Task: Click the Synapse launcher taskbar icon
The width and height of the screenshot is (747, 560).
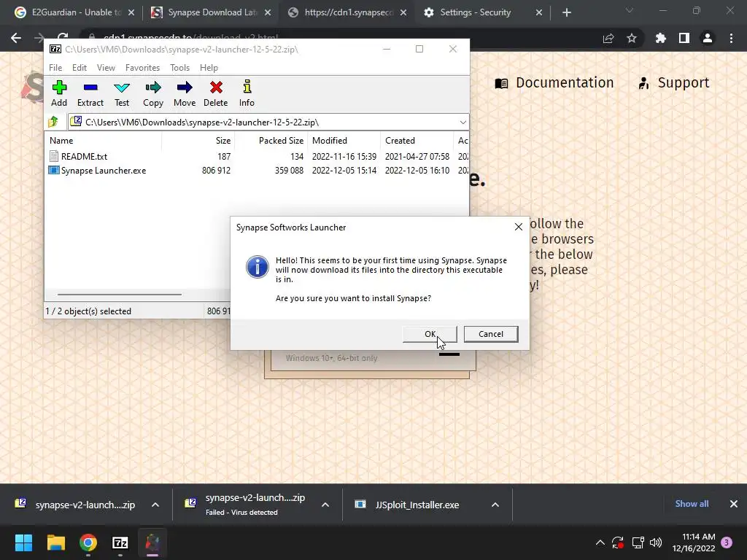Action: pos(152,542)
